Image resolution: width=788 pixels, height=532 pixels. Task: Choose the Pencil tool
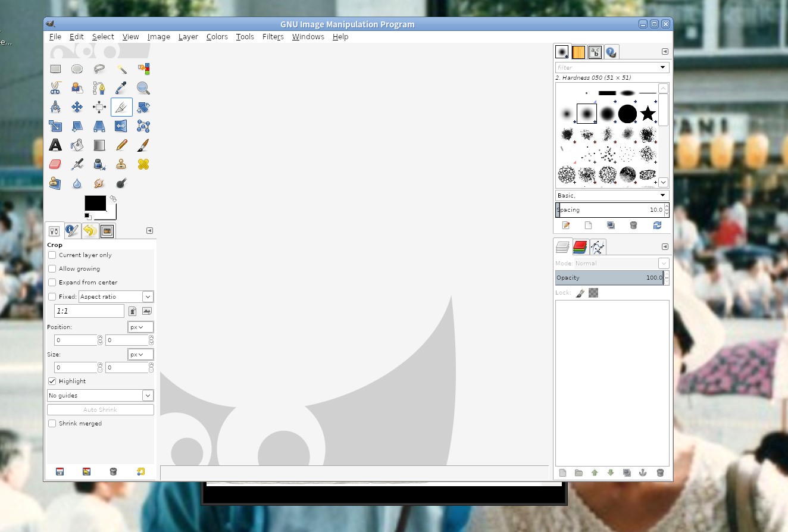point(121,145)
